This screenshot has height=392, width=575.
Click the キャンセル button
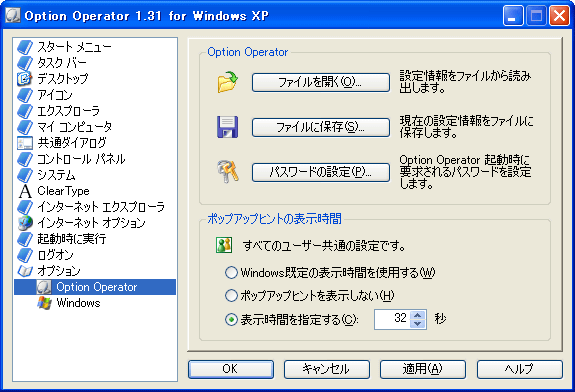click(326, 369)
